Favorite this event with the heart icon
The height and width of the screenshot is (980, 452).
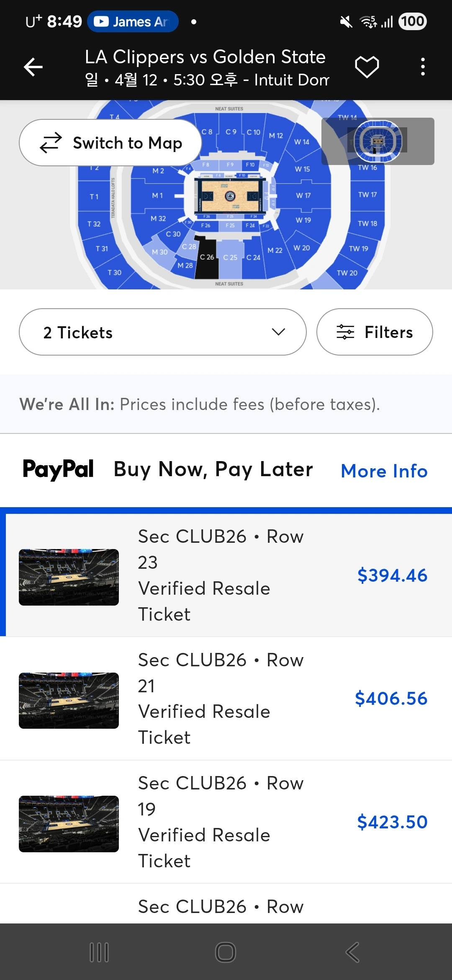click(367, 67)
